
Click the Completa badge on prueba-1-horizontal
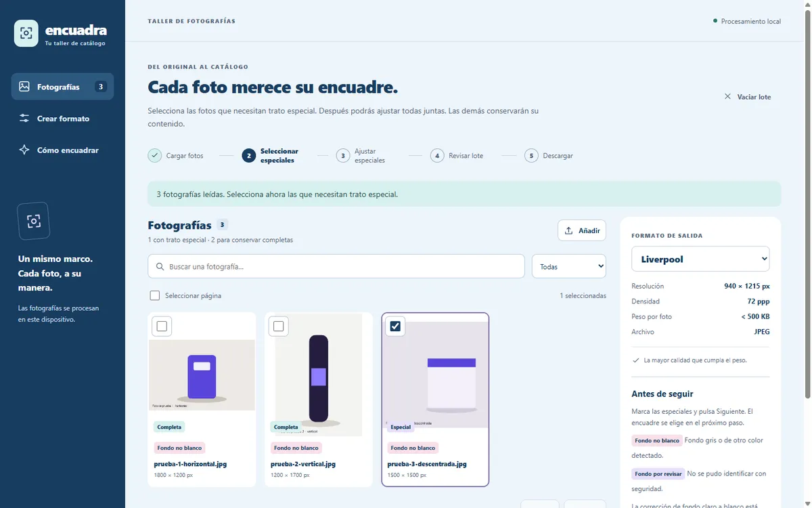click(169, 427)
